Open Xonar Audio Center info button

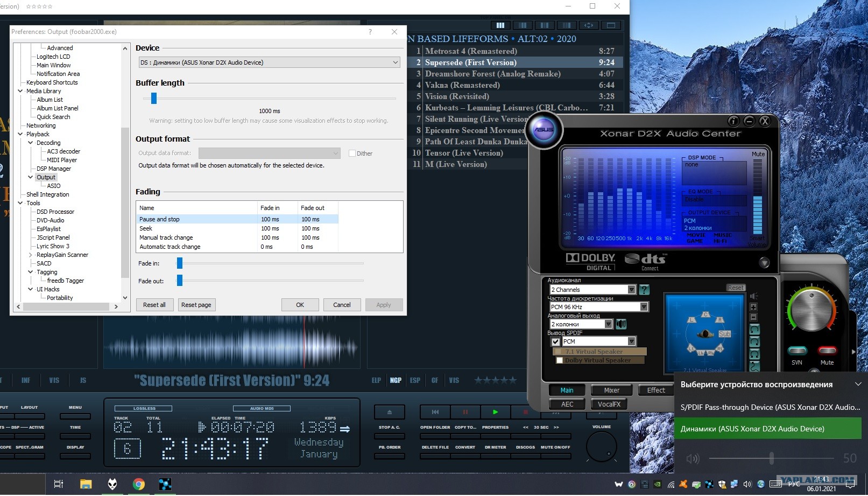coord(733,121)
